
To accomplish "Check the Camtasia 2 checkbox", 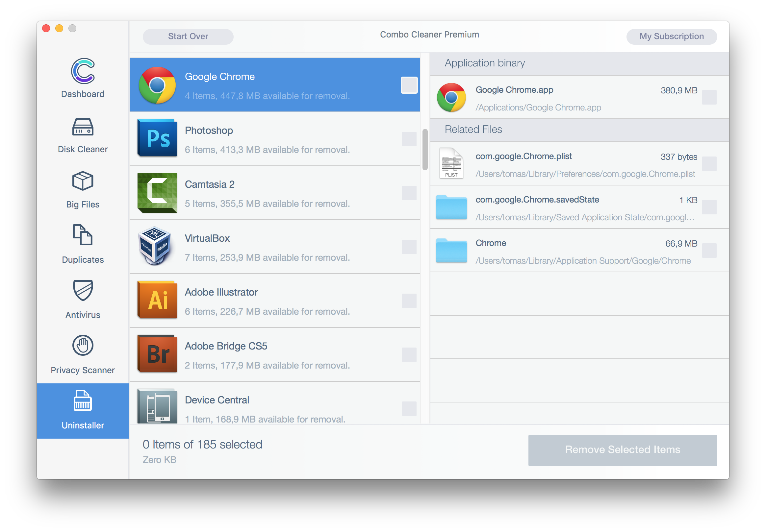I will (409, 193).
